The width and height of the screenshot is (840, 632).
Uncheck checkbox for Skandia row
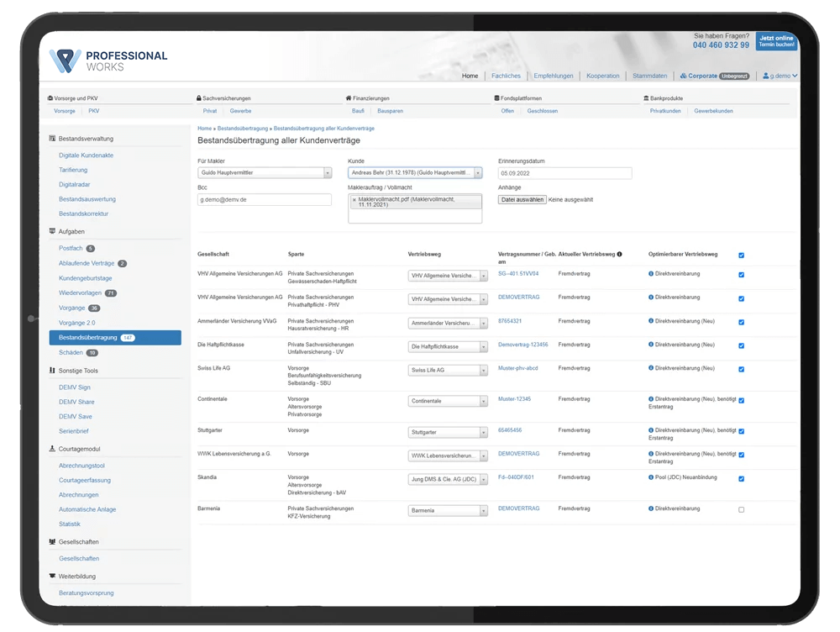(x=742, y=479)
